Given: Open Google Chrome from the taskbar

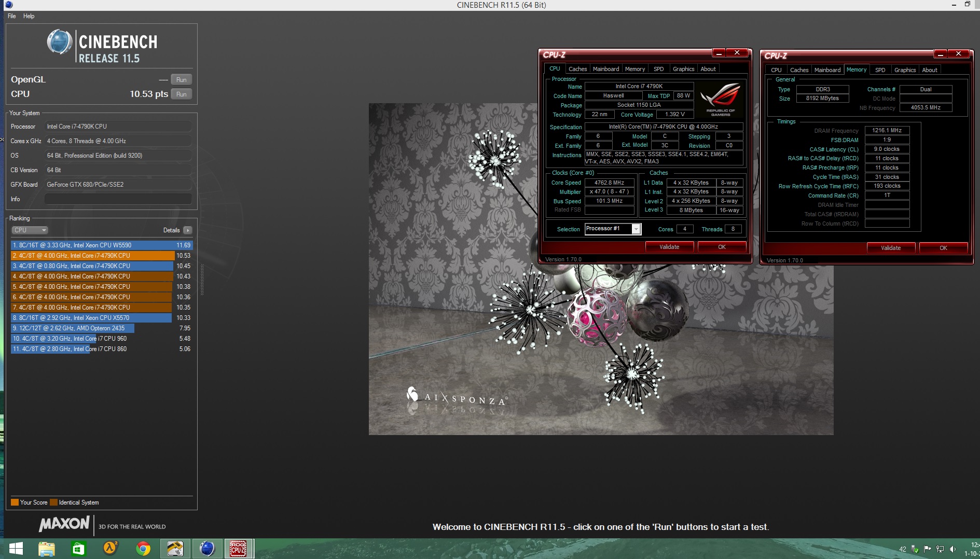Looking at the screenshot, I should (143, 549).
